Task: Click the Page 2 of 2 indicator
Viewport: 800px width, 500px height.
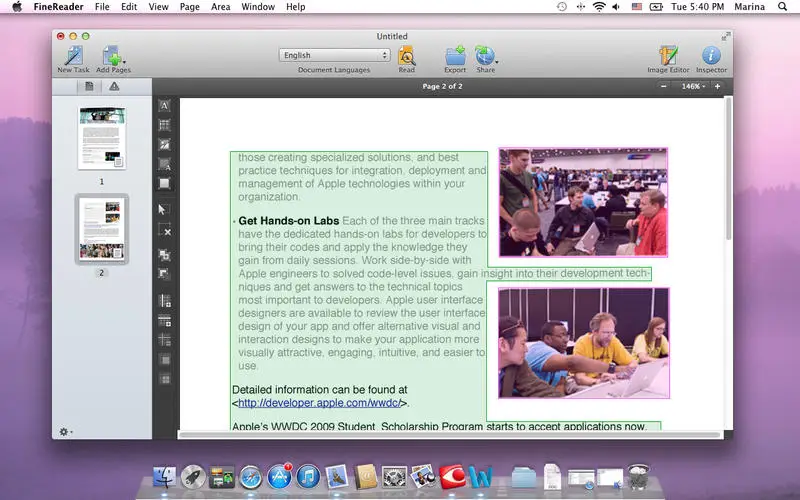Action: point(442,86)
